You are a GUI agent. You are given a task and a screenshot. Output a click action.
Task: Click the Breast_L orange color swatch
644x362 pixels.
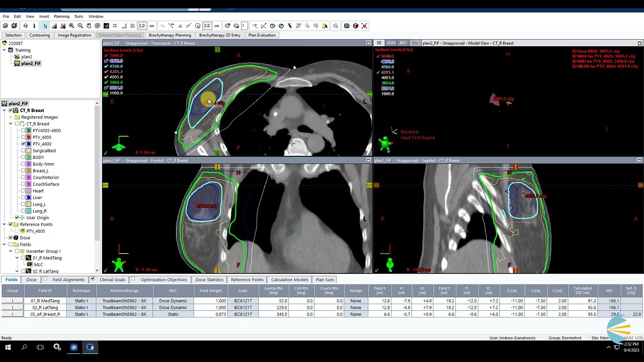point(29,171)
